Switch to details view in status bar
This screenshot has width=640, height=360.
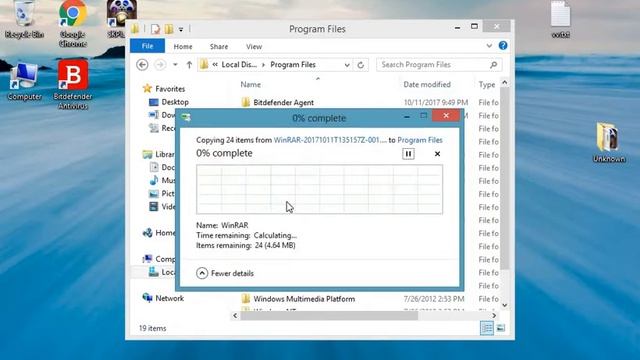click(487, 328)
